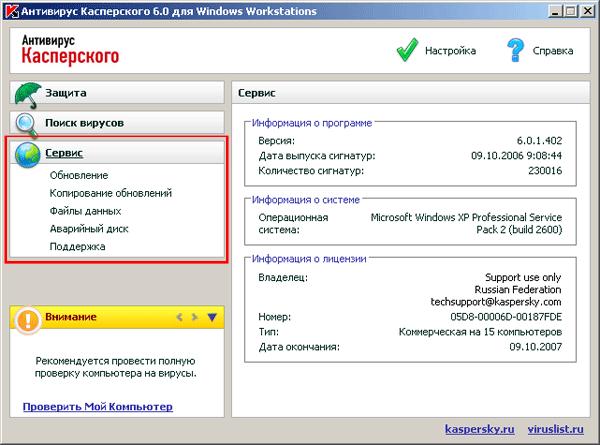Minimize the Kaspersky window
Screen dimensions: 600x445
click(555, 11)
